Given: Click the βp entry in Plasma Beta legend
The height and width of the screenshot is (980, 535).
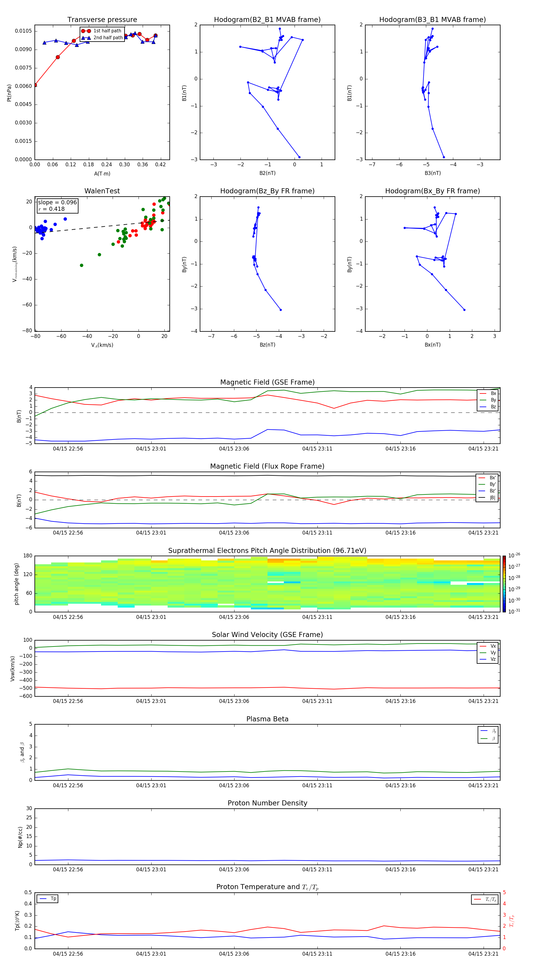Looking at the screenshot, I should (x=488, y=731).
